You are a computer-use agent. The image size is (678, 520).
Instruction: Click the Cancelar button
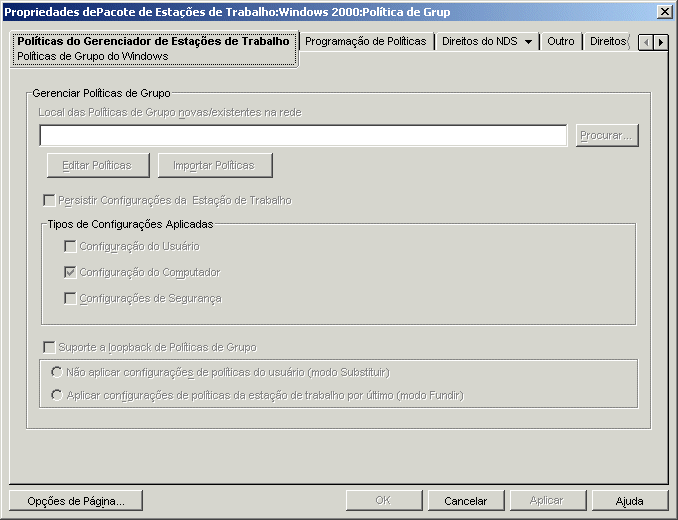(466, 501)
